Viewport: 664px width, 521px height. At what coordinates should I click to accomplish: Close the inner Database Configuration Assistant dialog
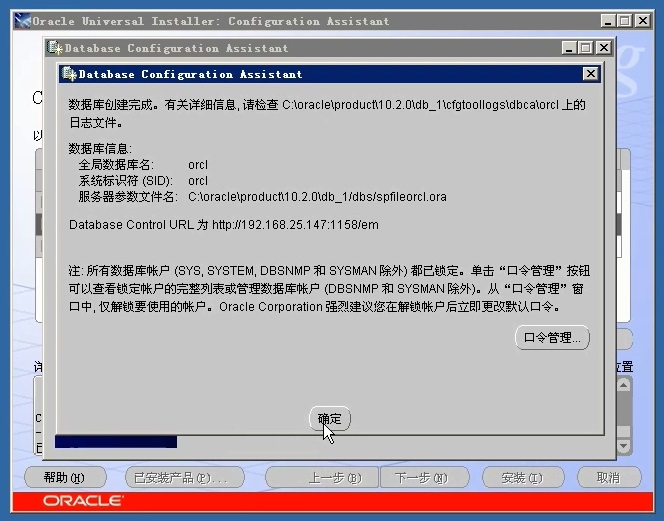pyautogui.click(x=590, y=74)
